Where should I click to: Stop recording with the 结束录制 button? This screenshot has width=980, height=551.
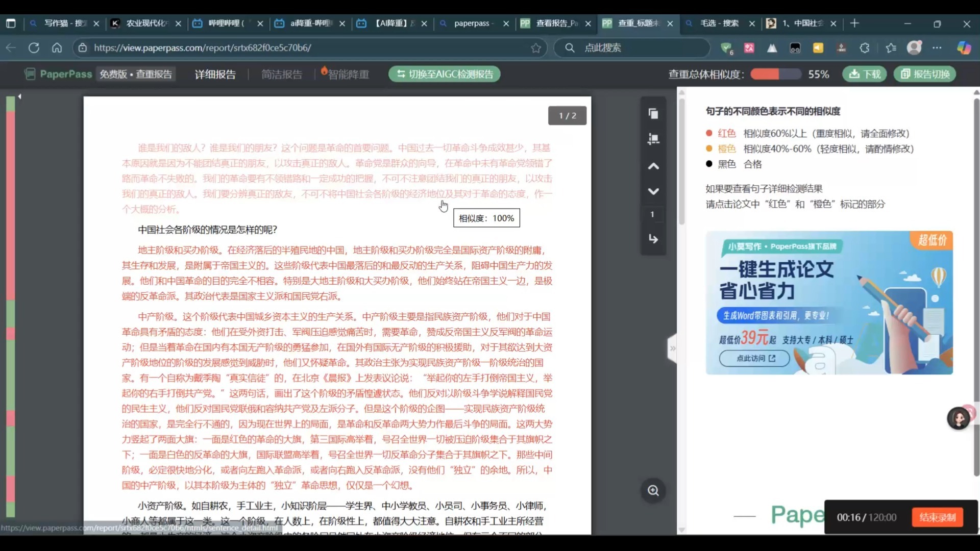click(937, 517)
